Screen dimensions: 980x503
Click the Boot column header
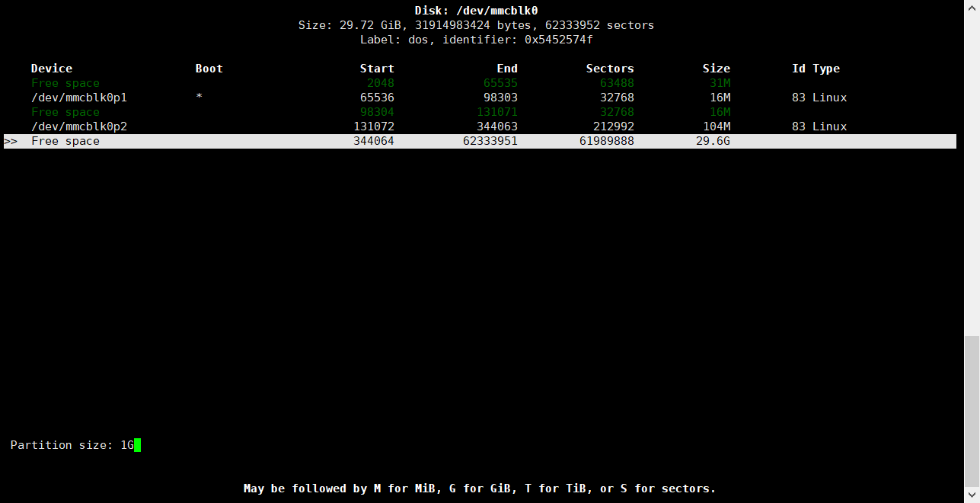click(x=209, y=69)
